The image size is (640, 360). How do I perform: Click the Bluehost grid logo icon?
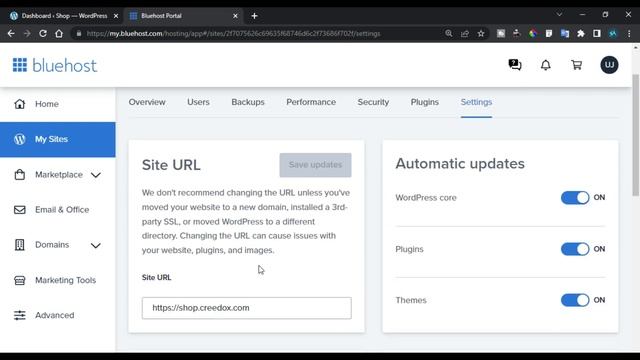pos(20,65)
